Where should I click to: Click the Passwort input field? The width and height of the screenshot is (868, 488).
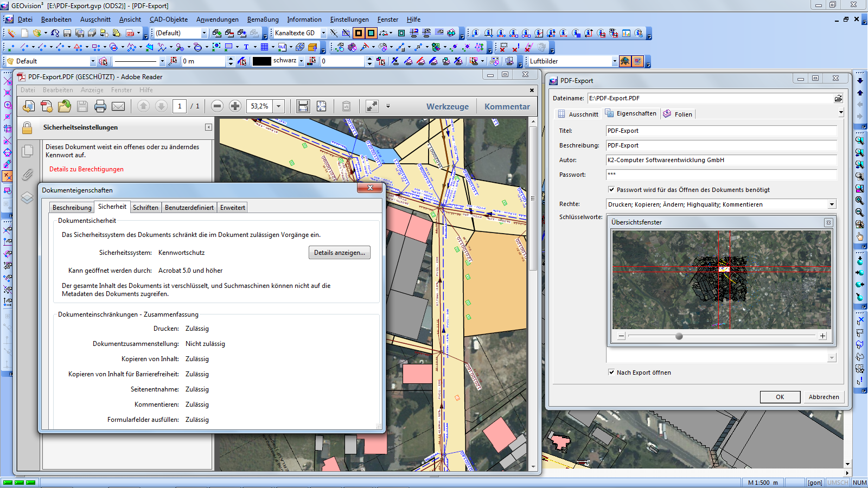[721, 175]
